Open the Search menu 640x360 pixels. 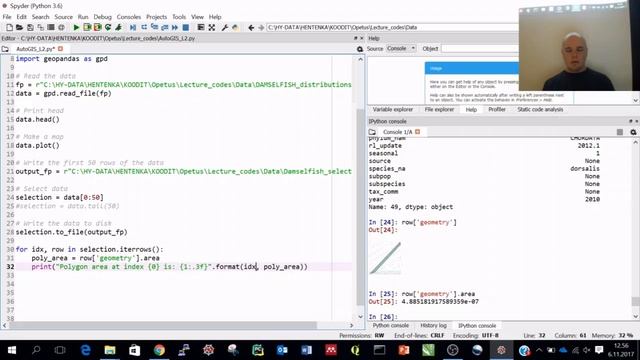coord(40,17)
